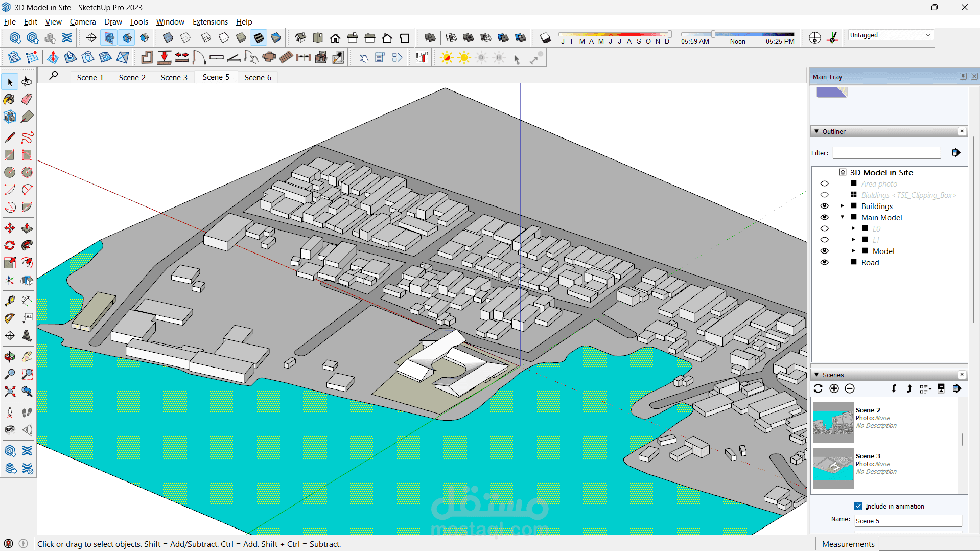
Task: Activate the Push/Pull tool
Action: click(x=27, y=228)
